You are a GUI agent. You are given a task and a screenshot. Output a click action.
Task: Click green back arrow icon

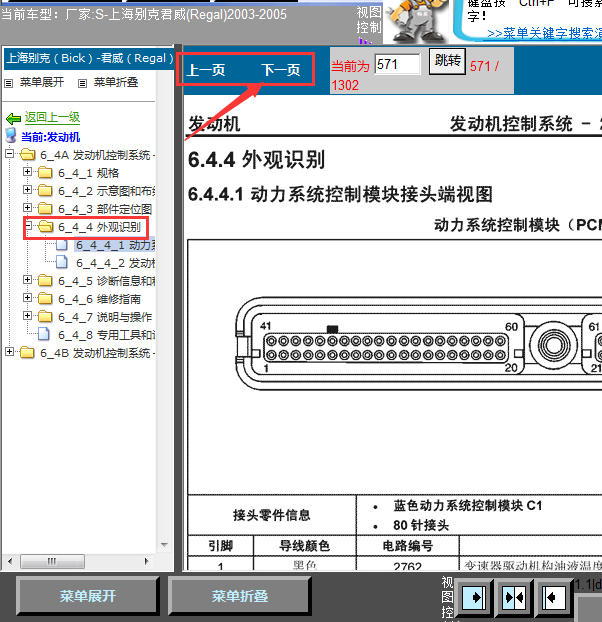point(13,118)
